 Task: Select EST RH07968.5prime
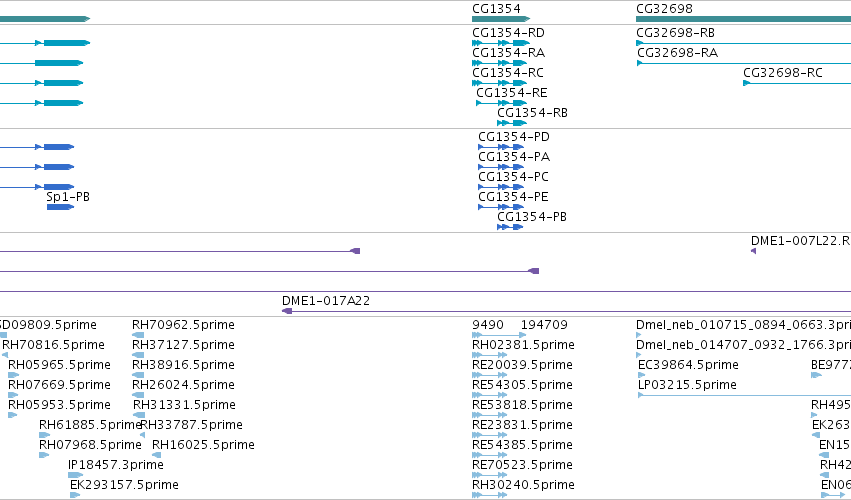(90, 445)
